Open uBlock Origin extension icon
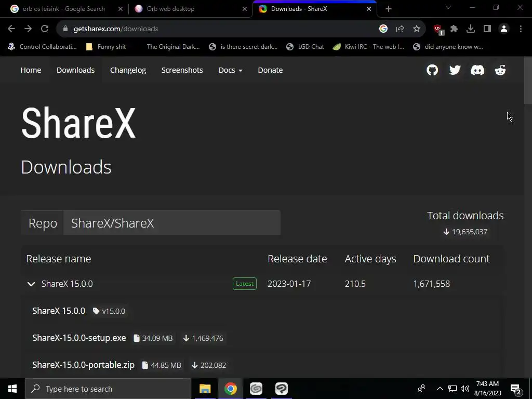 tap(438, 30)
